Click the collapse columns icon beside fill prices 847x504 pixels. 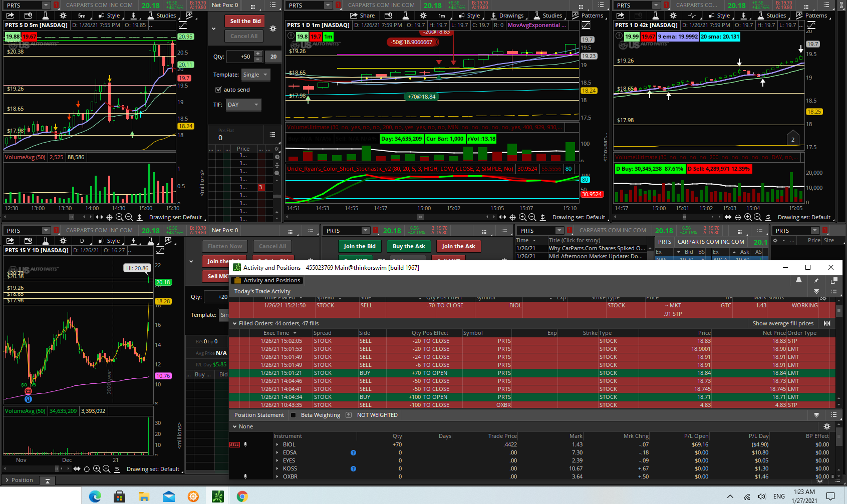point(827,323)
